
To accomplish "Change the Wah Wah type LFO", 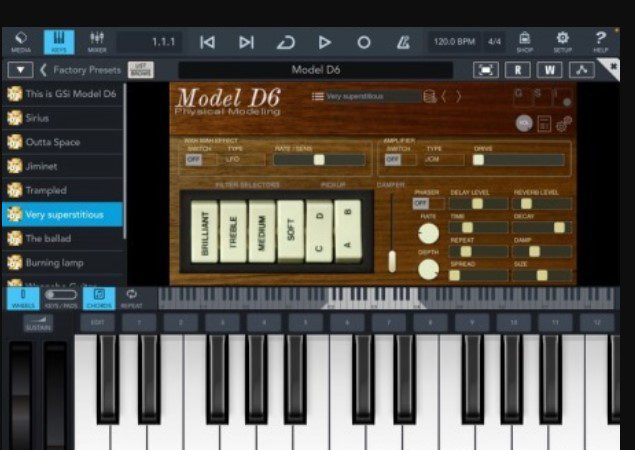I will pyautogui.click(x=244, y=160).
